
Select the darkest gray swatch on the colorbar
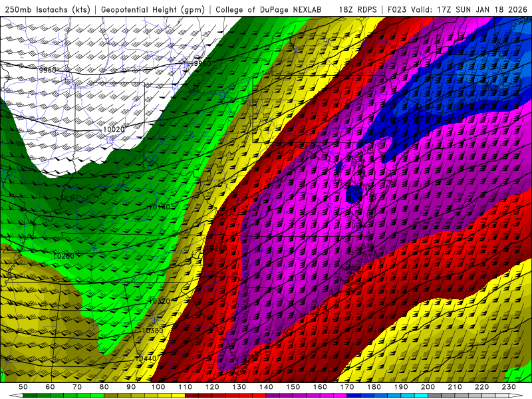click(435, 395)
